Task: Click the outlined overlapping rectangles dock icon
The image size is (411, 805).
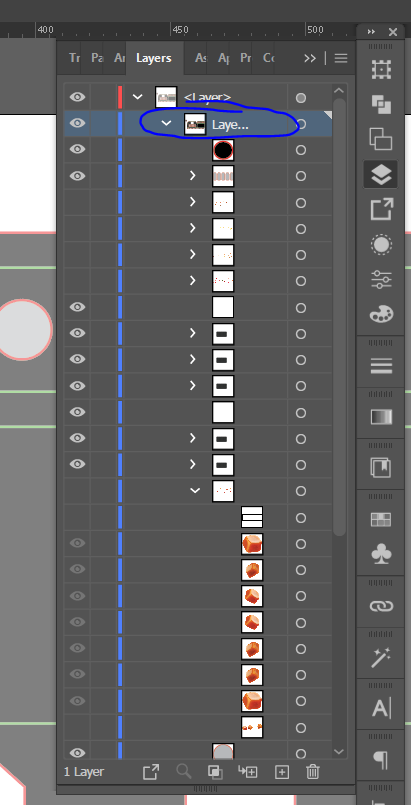Action: click(x=381, y=139)
